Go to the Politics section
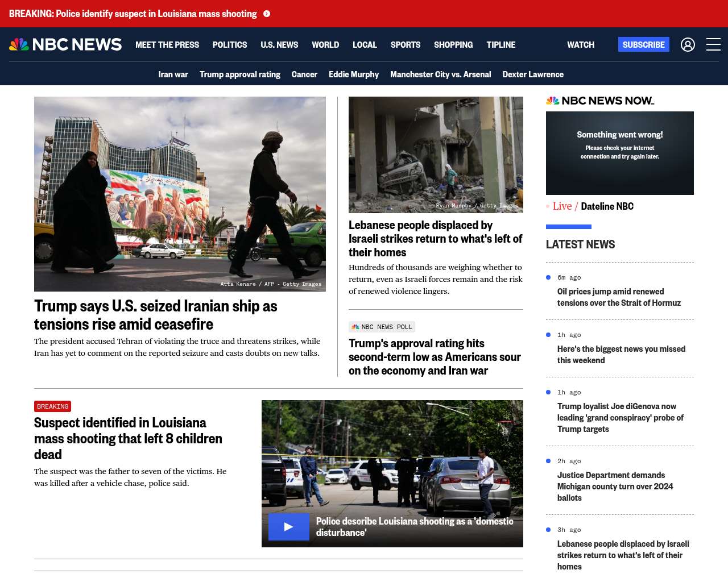This screenshot has width=728, height=582. (x=230, y=44)
